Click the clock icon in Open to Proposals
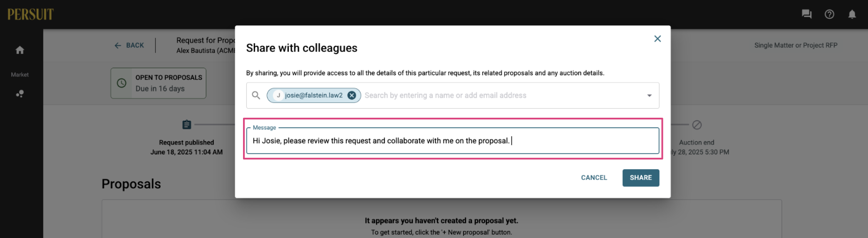The height and width of the screenshot is (238, 868). tap(121, 83)
